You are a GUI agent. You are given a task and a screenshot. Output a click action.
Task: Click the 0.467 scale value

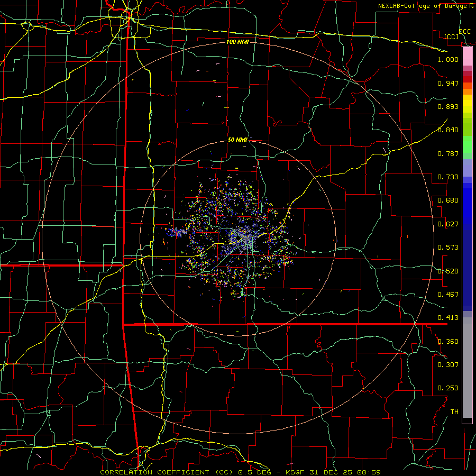[x=448, y=295]
